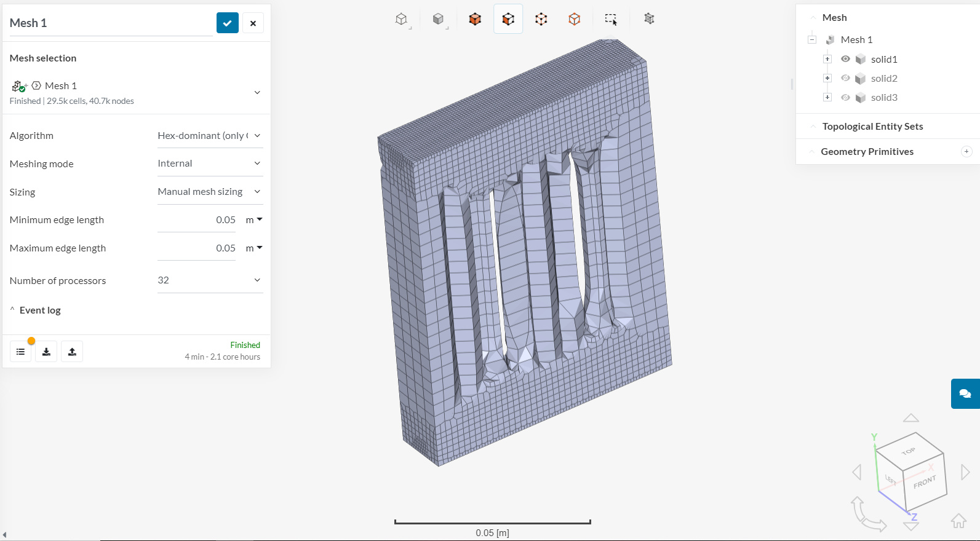Collapse the Mesh 1 tree node

pyautogui.click(x=812, y=40)
